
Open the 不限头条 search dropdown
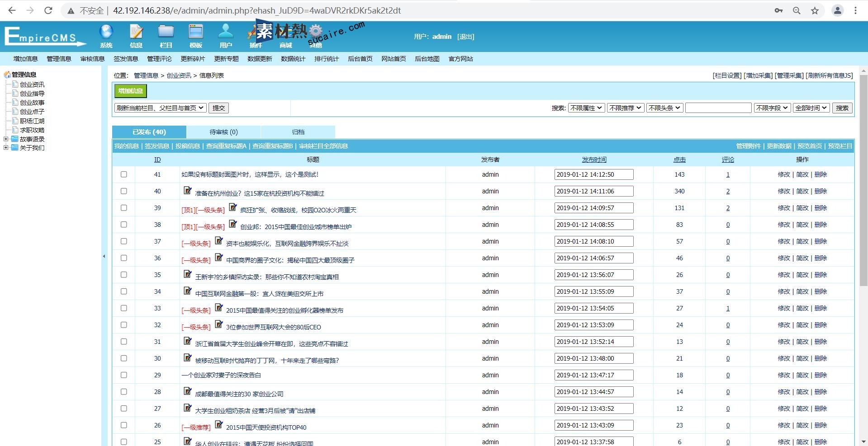[x=664, y=108]
